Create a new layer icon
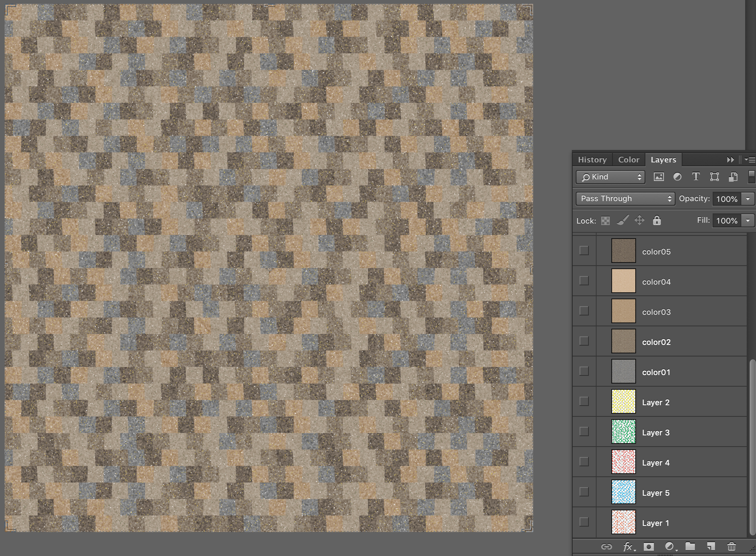 pos(711,546)
